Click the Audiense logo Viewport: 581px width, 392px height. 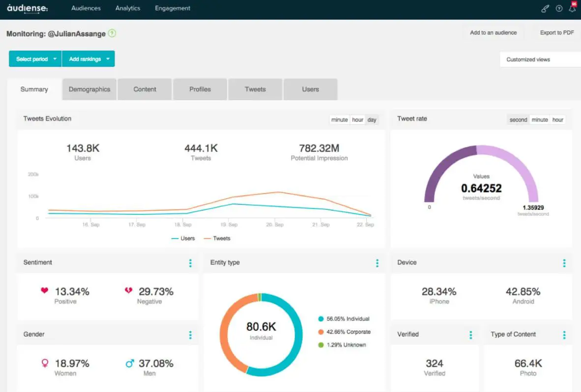coord(28,8)
